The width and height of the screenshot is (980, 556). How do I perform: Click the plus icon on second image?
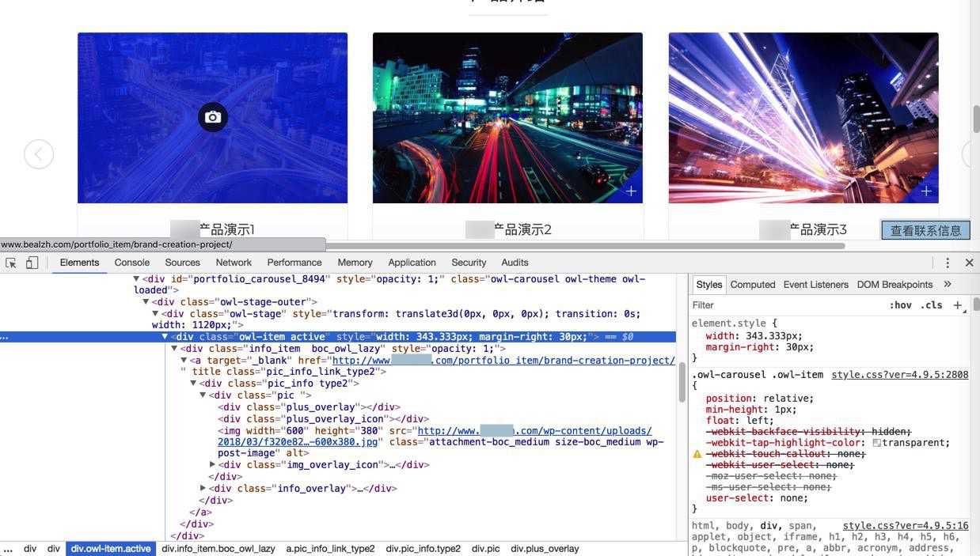[x=631, y=191]
